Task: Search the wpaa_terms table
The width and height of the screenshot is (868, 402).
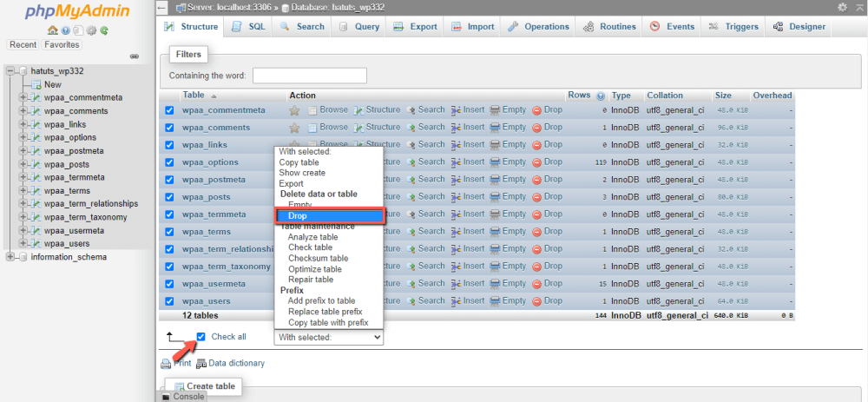Action: 425,232
